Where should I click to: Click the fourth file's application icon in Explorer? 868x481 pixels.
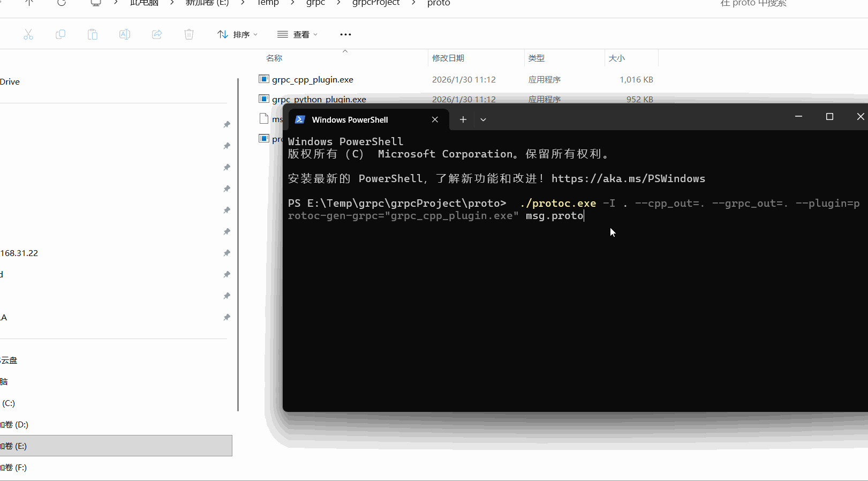click(263, 139)
